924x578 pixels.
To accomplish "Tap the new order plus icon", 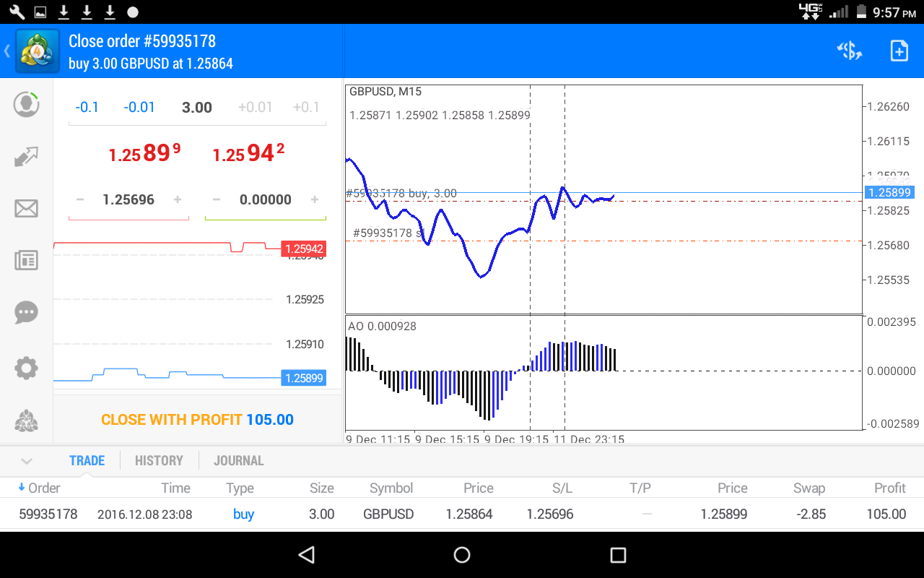I will [899, 51].
